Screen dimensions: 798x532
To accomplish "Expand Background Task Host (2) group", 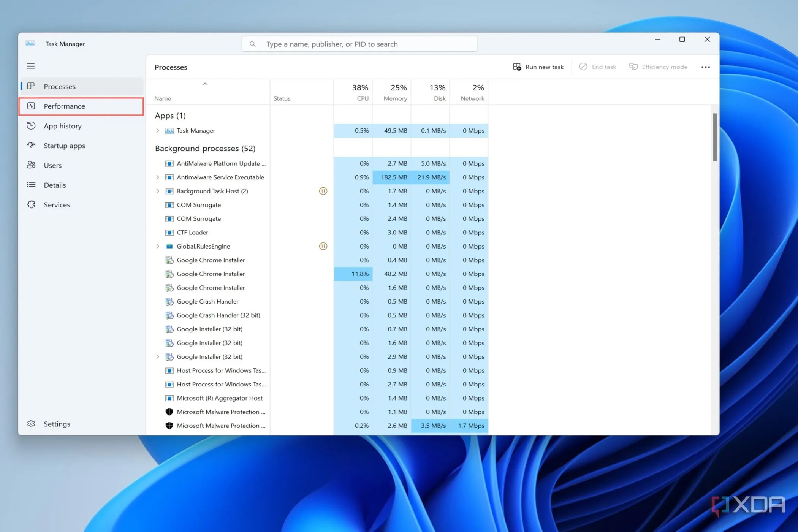I will pyautogui.click(x=158, y=191).
